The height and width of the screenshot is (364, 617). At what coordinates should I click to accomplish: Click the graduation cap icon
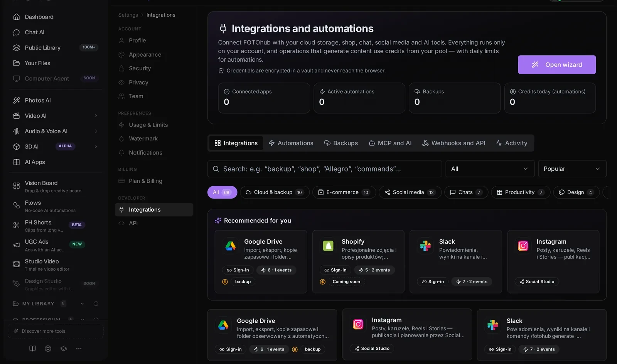(x=63, y=349)
